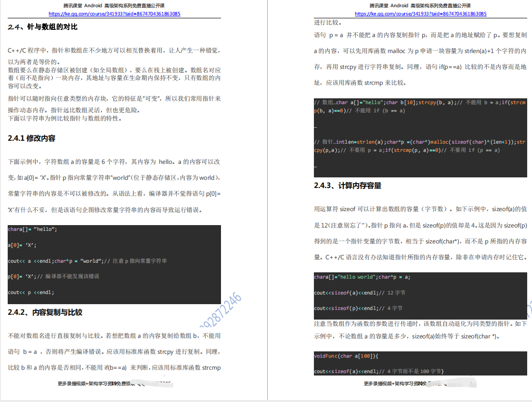Open the ke.qq.com course link on right page
Image resolution: width=532 pixels, height=402 pixels.
pyautogui.click(x=421, y=13)
